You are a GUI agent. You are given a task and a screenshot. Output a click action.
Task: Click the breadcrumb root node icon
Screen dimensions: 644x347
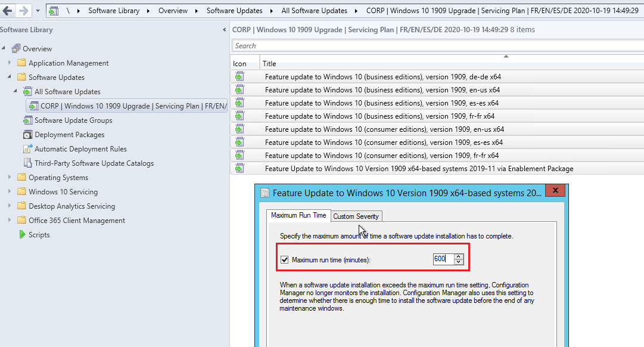coord(54,11)
